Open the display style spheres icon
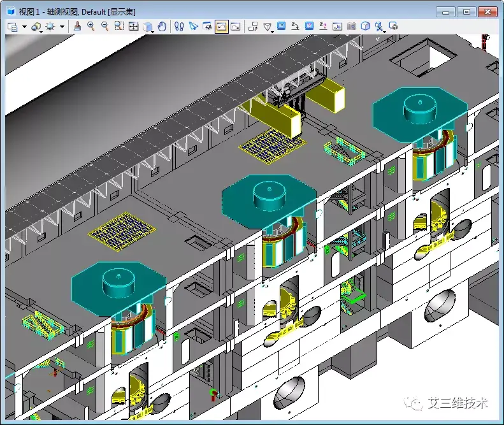The height and width of the screenshot is (425, 504). point(36,26)
